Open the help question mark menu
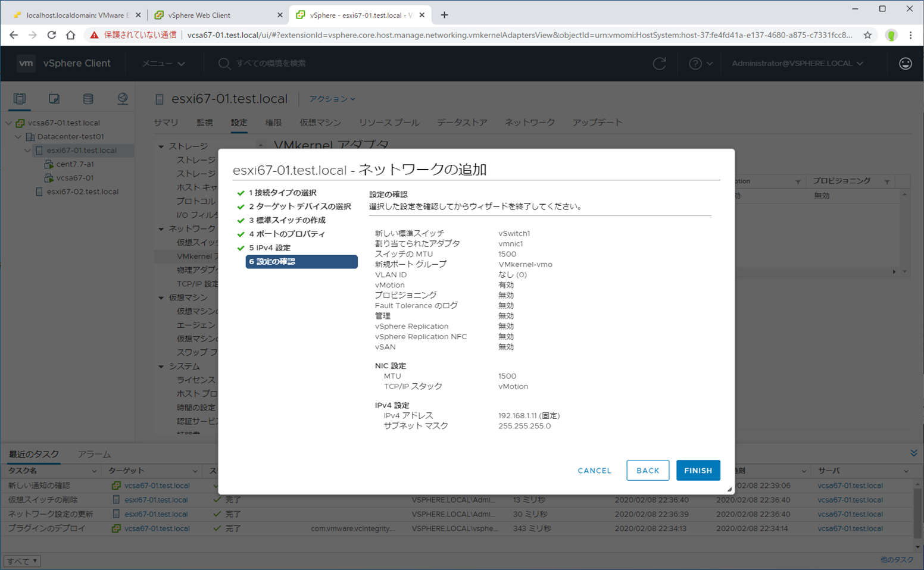 pos(700,64)
